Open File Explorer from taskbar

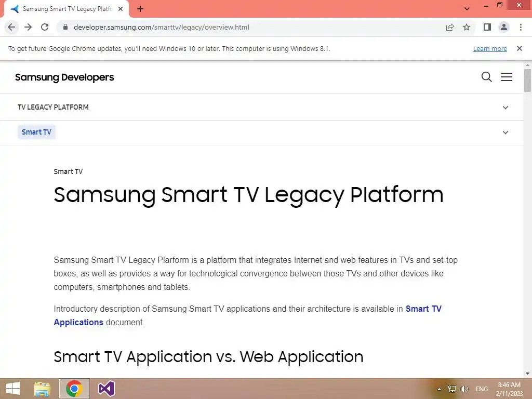tap(42, 389)
